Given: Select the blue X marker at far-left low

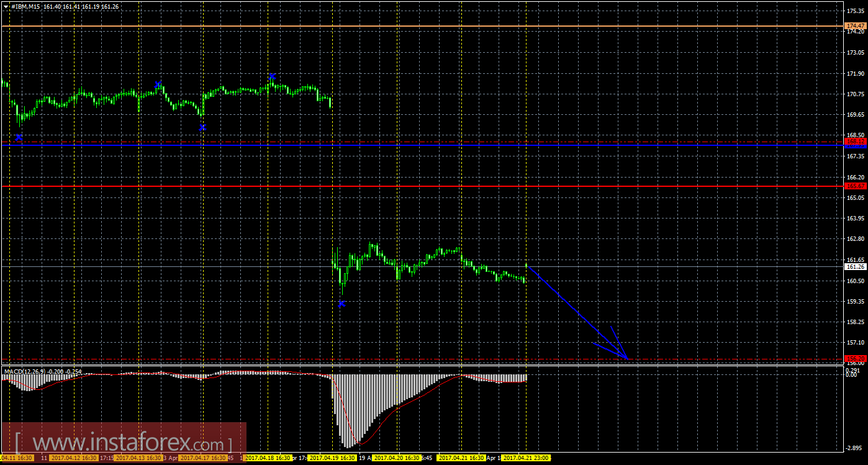Looking at the screenshot, I should 19,137.
